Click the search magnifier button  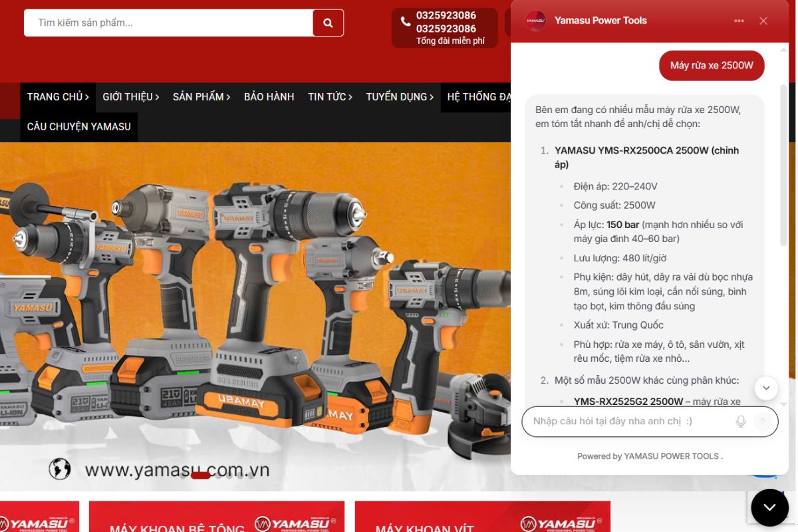(328, 23)
